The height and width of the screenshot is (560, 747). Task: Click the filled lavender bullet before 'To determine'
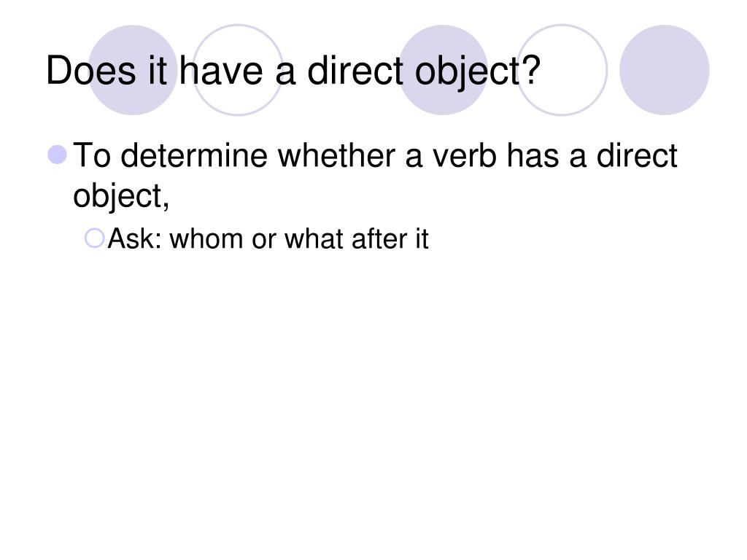58,155
